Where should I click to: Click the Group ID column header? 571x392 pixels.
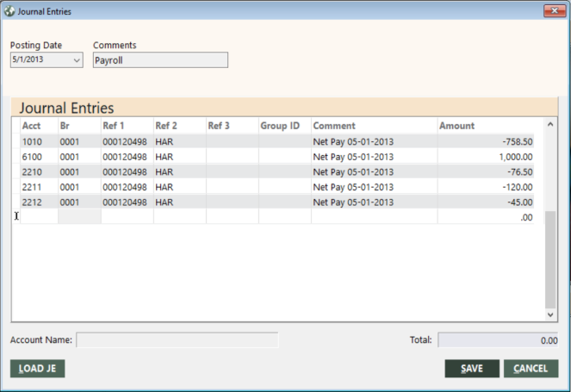coord(285,126)
